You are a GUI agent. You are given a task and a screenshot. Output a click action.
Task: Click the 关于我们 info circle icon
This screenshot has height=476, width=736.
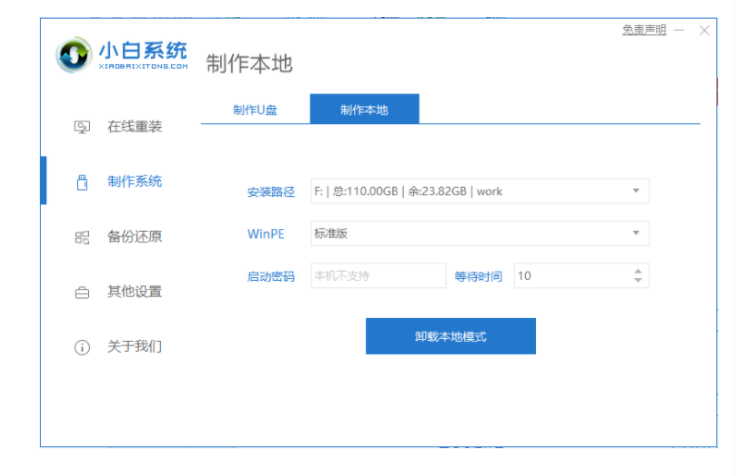pyautogui.click(x=83, y=347)
